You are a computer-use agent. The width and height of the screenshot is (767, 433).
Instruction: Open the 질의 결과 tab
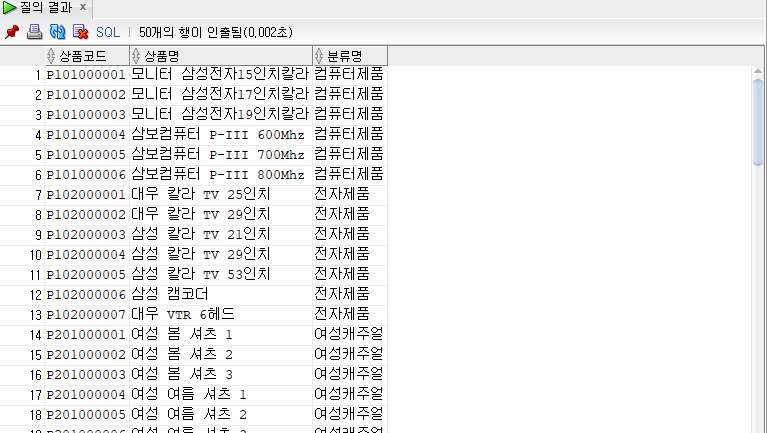tap(46, 7)
